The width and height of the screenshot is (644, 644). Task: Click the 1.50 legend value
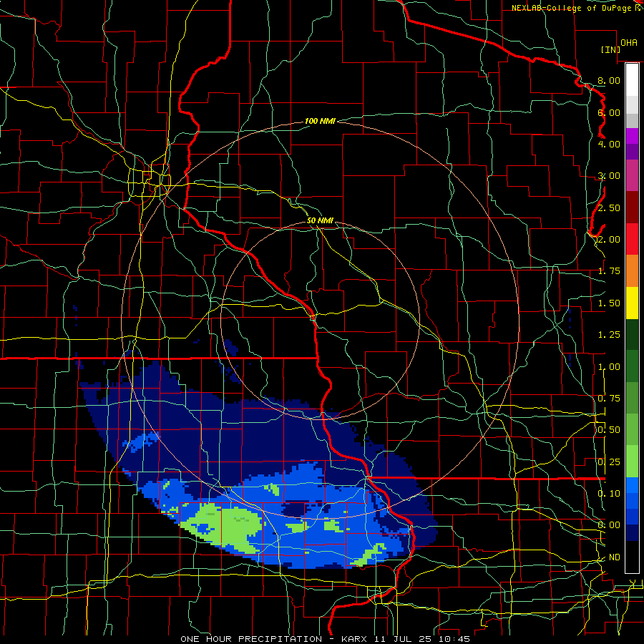(x=609, y=303)
